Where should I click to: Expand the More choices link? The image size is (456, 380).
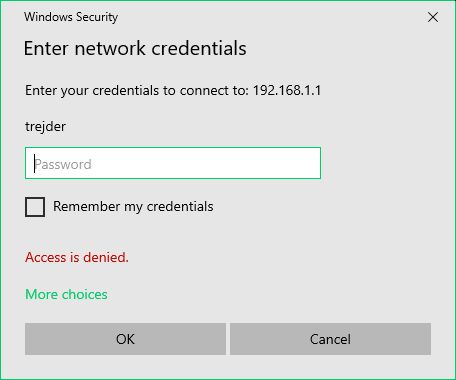66,294
